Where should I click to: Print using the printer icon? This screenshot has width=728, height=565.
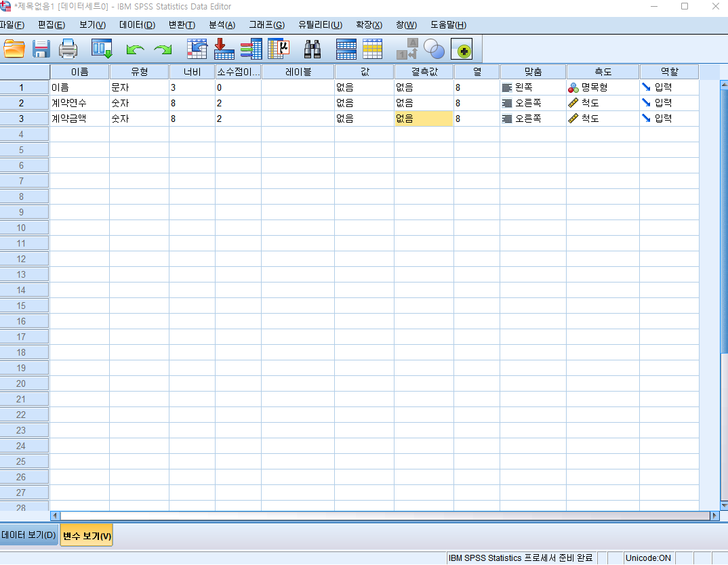coord(68,49)
